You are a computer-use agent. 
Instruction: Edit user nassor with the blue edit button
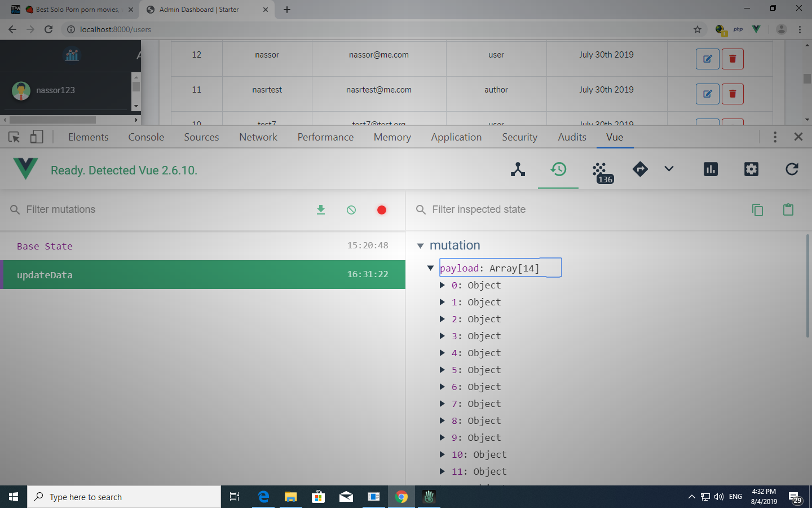point(707,59)
